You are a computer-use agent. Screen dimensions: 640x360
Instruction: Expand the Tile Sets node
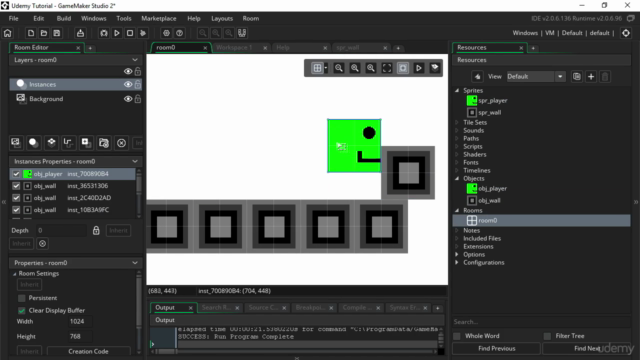(x=457, y=122)
